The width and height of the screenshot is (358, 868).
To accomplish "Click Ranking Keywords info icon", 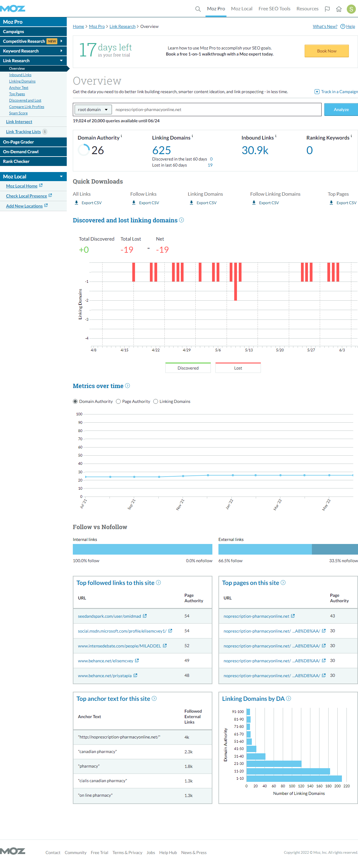I will pos(351,136).
